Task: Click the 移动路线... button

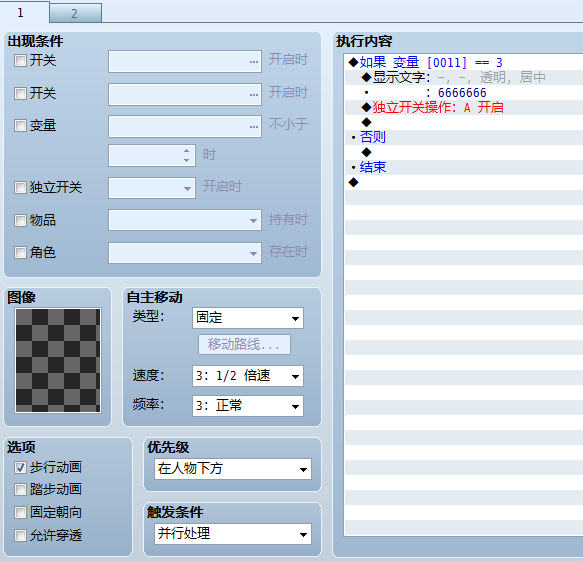Action: tap(244, 345)
